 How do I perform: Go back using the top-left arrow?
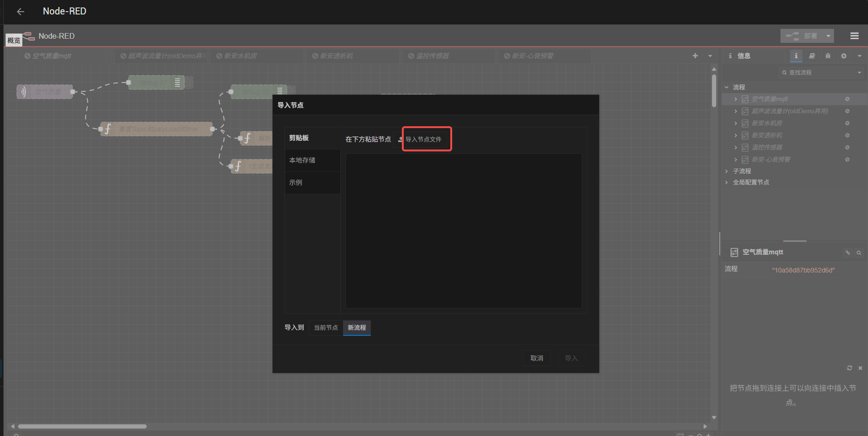coord(20,12)
